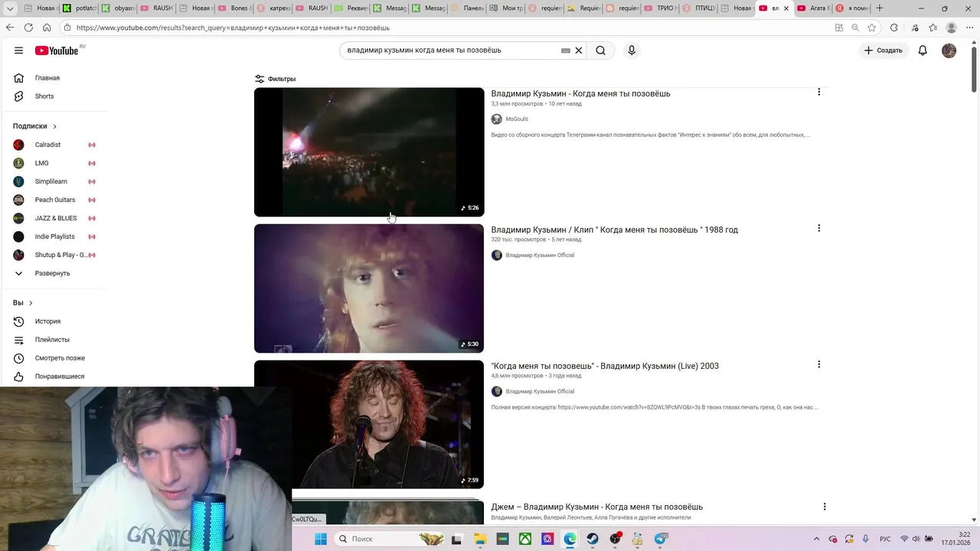
Task: Open Telegram from the taskbar
Action: pos(661,539)
